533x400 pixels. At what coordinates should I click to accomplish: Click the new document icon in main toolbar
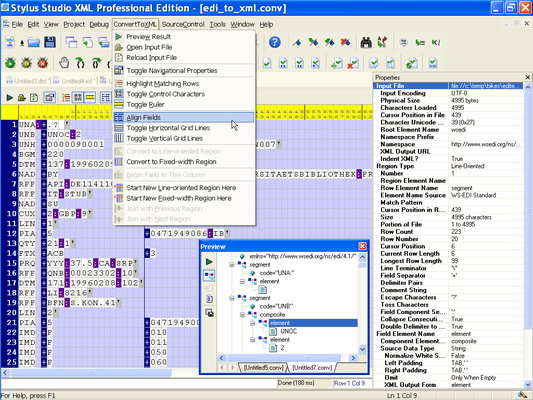(x=10, y=42)
